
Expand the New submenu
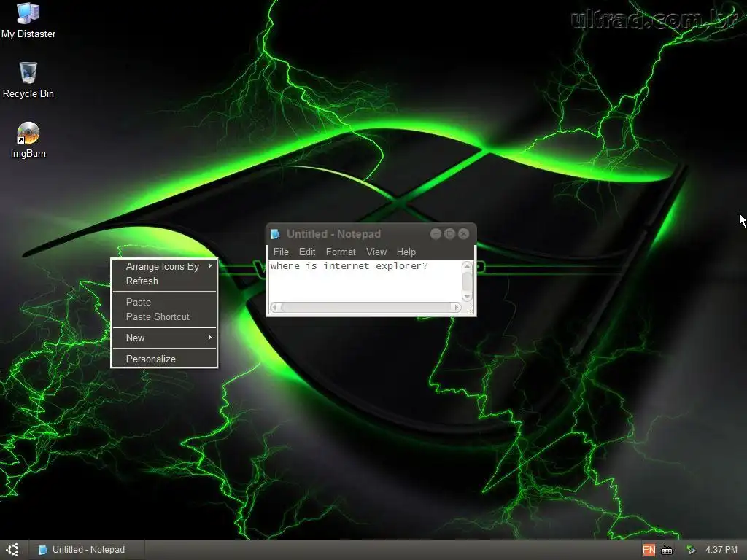[164, 338]
